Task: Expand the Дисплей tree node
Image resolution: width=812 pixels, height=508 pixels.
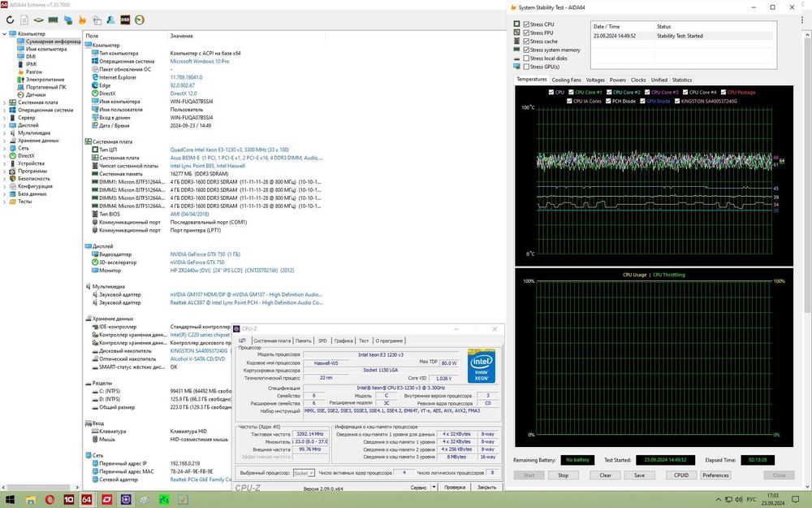Action: click(x=5, y=125)
